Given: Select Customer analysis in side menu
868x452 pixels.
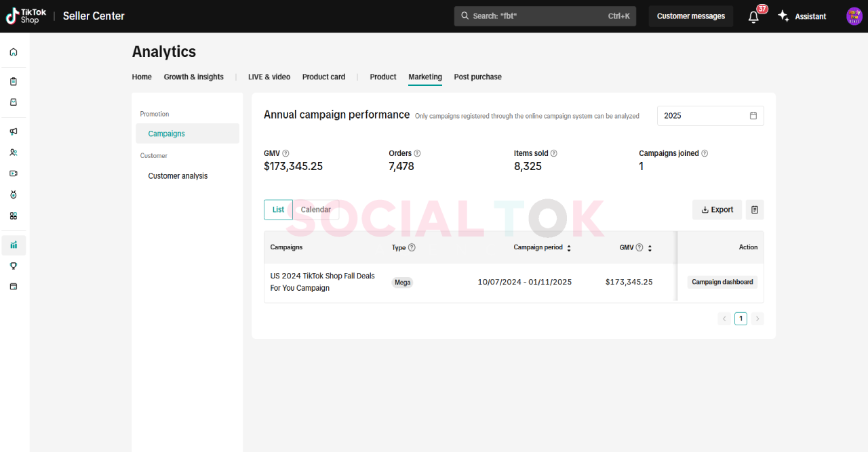Looking at the screenshot, I should click(x=178, y=176).
